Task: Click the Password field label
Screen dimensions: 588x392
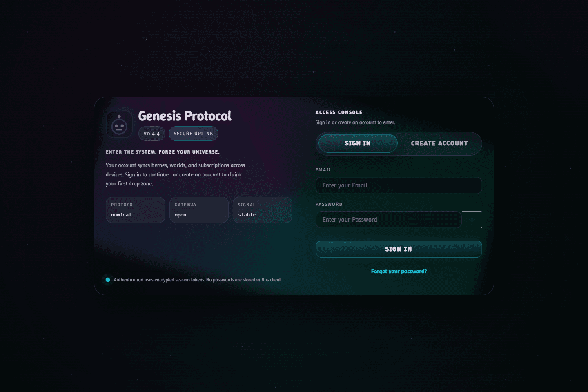Action: tap(329, 204)
